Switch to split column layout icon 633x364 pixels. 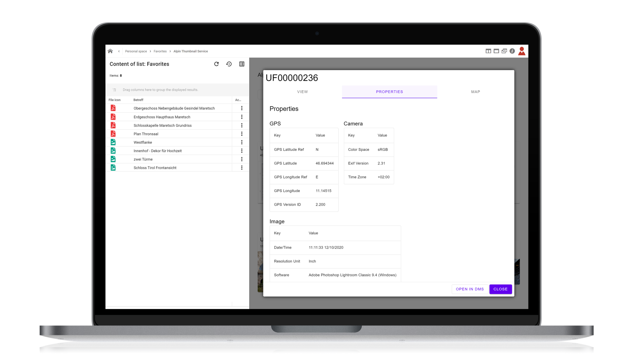[488, 51]
